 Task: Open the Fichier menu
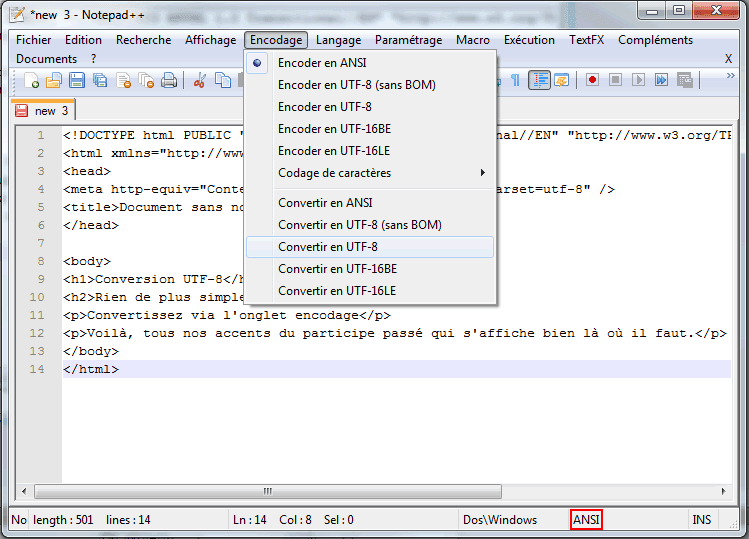coord(33,40)
